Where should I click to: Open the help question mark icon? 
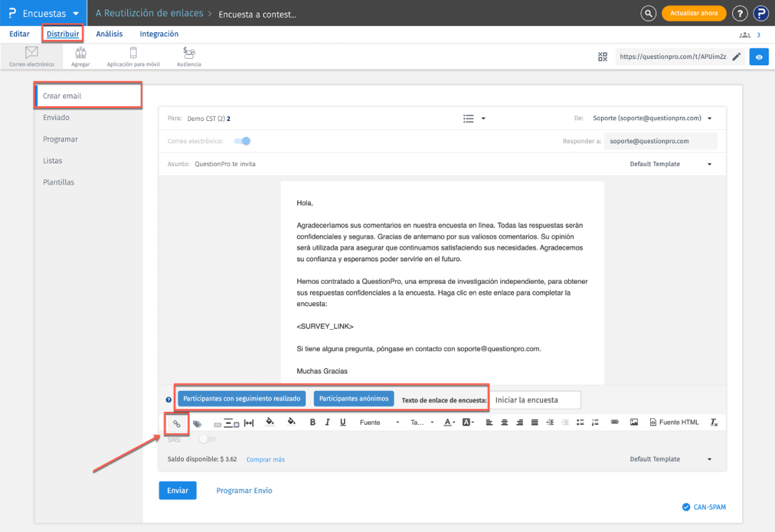pyautogui.click(x=739, y=14)
